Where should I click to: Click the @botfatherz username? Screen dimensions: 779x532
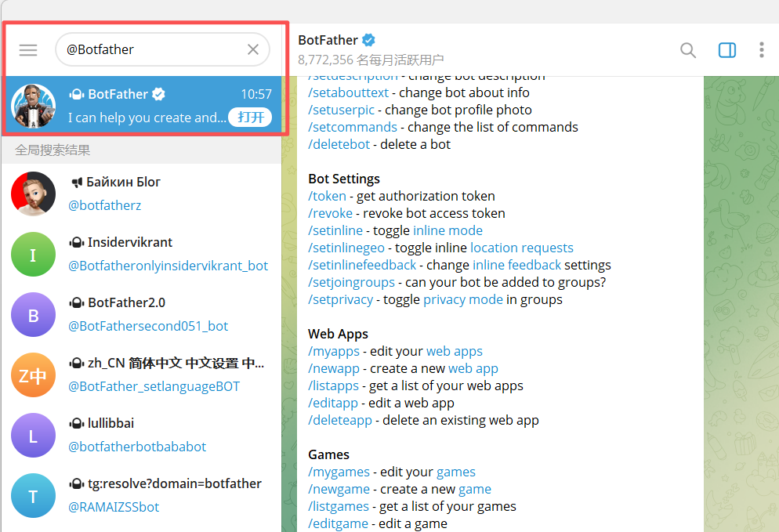(x=104, y=205)
